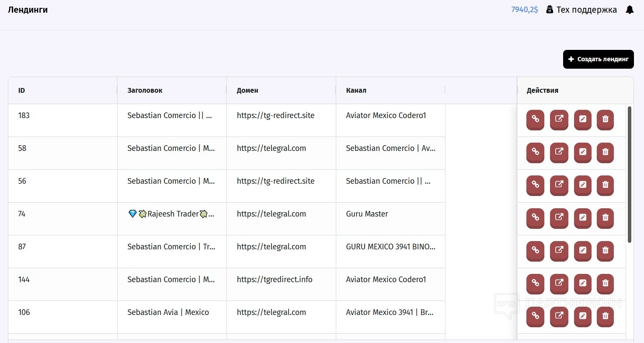Open Тех поддержка support link

(x=581, y=10)
